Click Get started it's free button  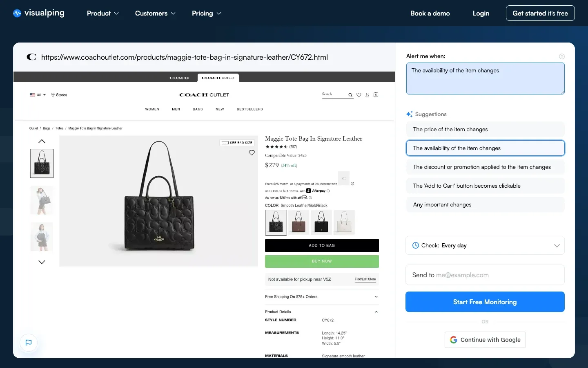[x=540, y=13]
